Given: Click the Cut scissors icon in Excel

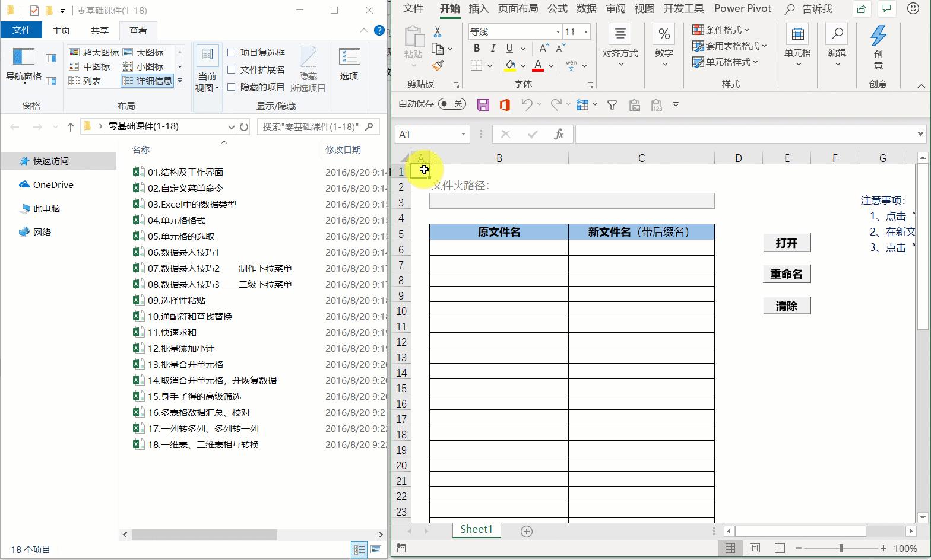Looking at the screenshot, I should 438,32.
